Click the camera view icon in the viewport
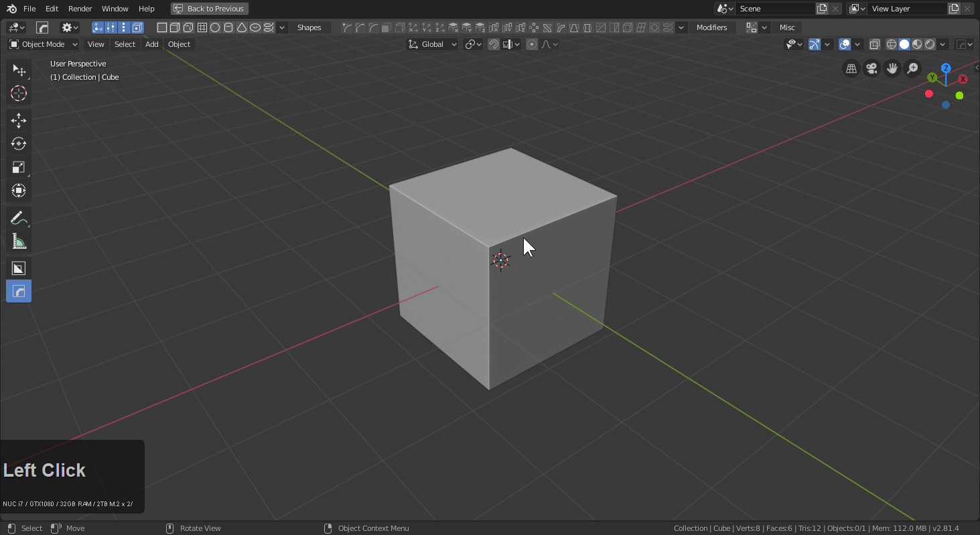This screenshot has height=535, width=980. tap(871, 68)
